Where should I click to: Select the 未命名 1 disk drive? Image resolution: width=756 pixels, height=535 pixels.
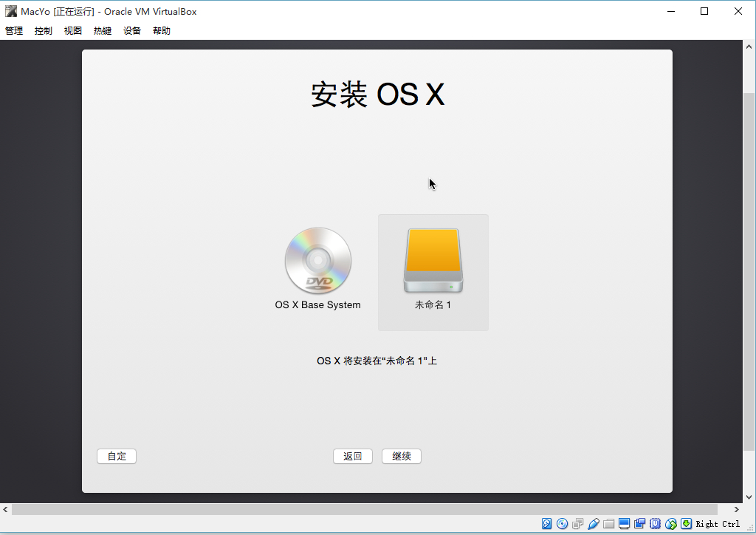click(433, 272)
